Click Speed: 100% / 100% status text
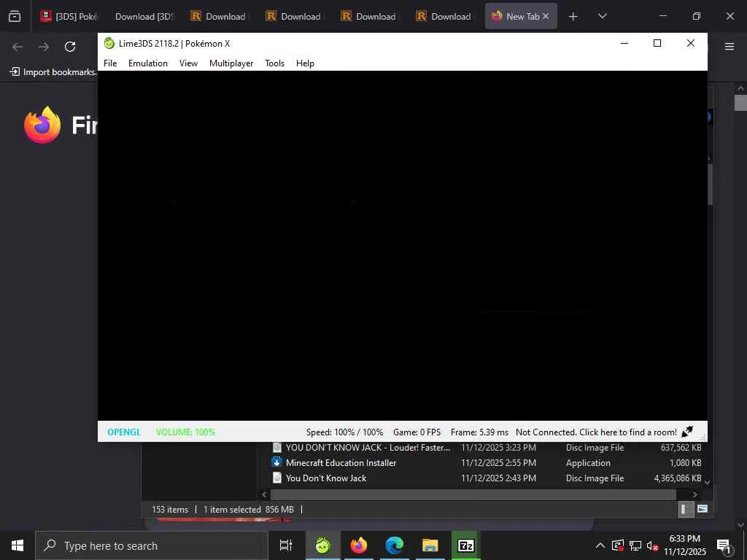This screenshot has width=747, height=560. click(x=344, y=432)
